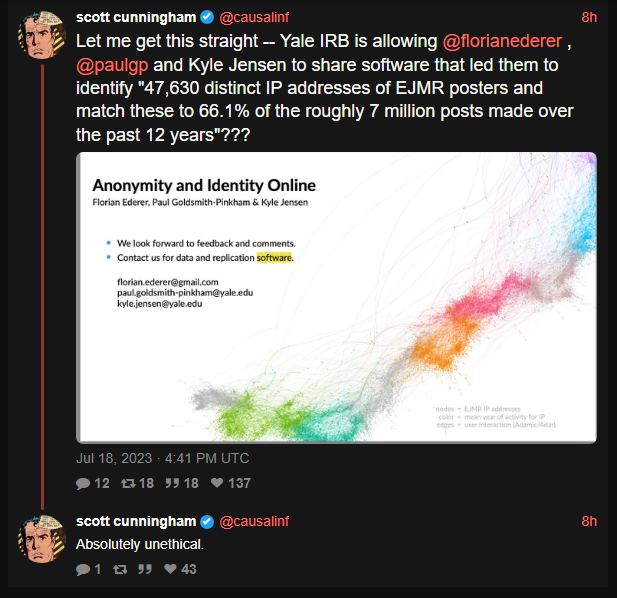Click scott cunningham's name on the second tweet
617x598 pixels.
tap(135, 521)
